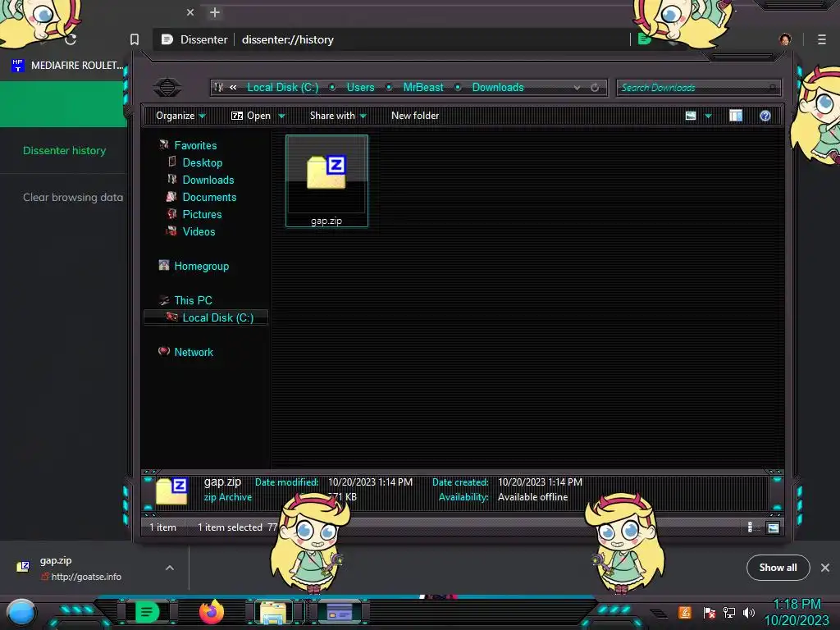Click Downloads in the address breadcrumb
The image size is (840, 630).
click(x=498, y=87)
